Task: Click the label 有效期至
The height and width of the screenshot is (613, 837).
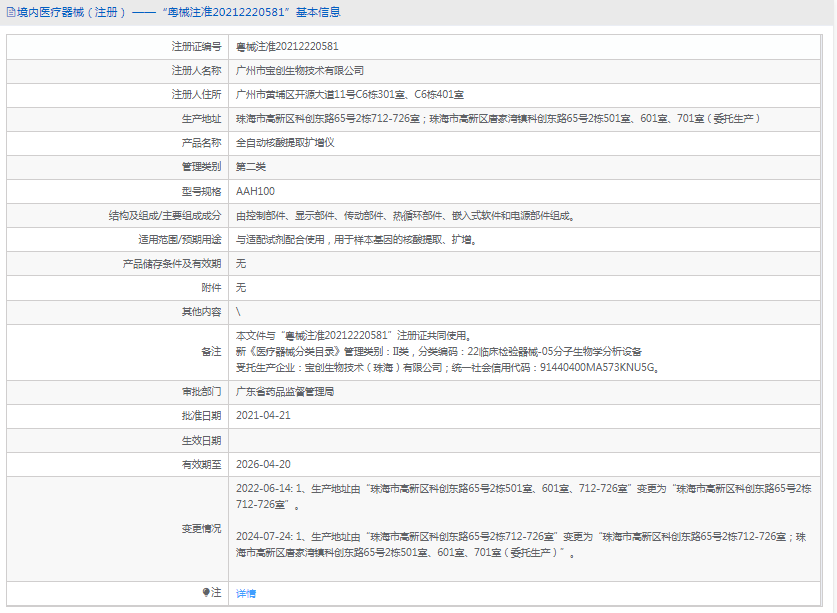Action: [201, 465]
